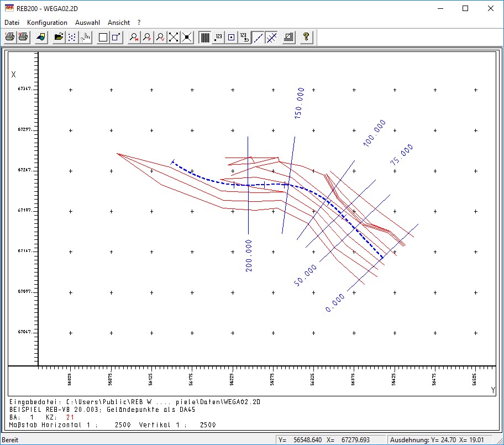This screenshot has height=445, width=504.
Task: Click the 56225 tick label on Y axis
Action: click(232, 379)
